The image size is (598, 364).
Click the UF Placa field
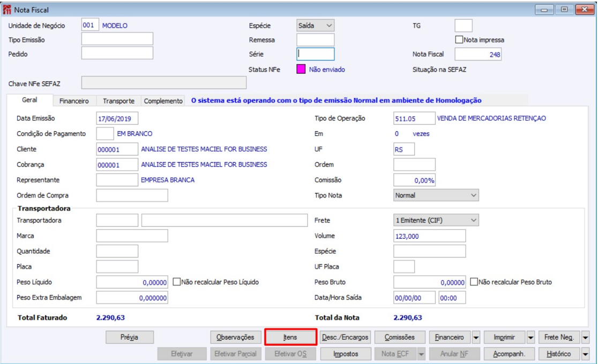point(404,267)
